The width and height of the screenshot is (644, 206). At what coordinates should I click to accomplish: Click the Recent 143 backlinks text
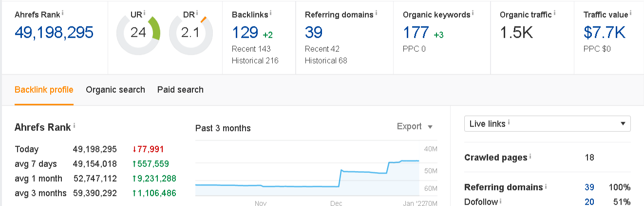click(x=251, y=49)
